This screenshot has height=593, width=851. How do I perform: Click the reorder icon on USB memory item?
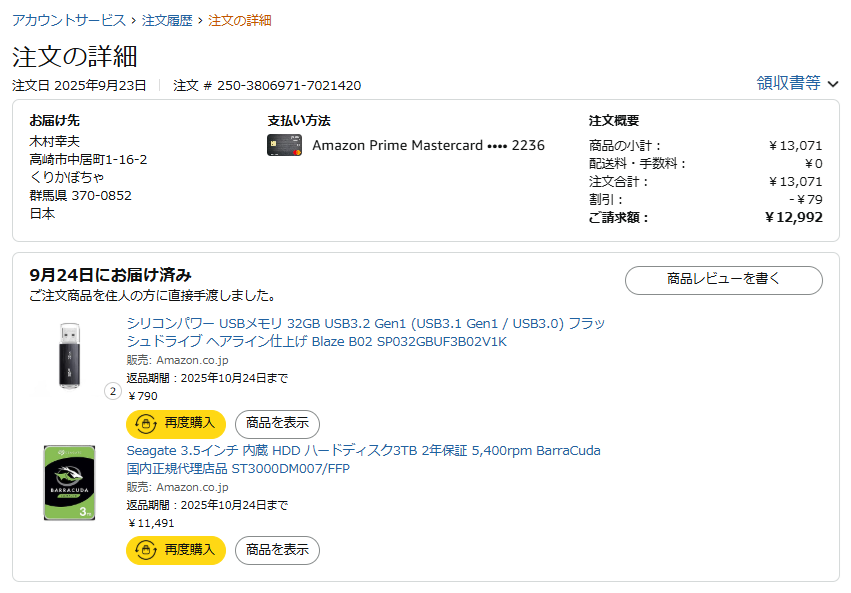[146, 424]
